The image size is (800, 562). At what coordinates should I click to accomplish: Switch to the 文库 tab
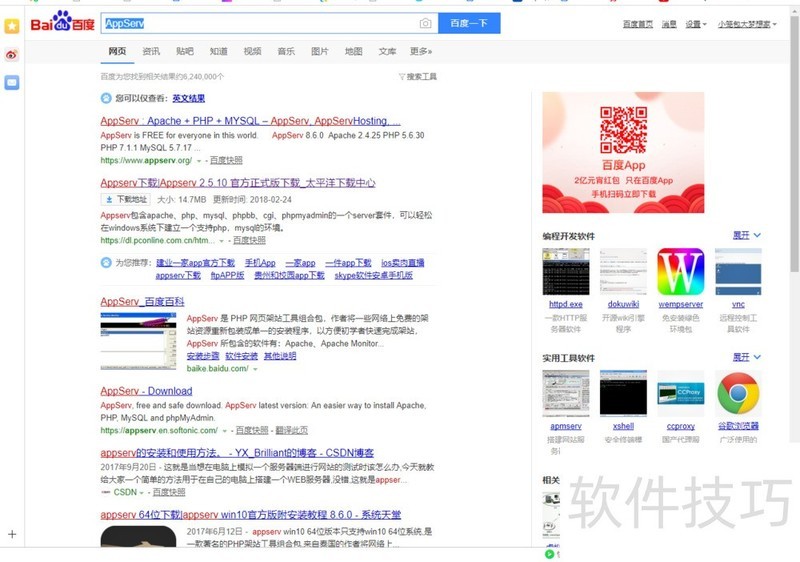(387, 52)
